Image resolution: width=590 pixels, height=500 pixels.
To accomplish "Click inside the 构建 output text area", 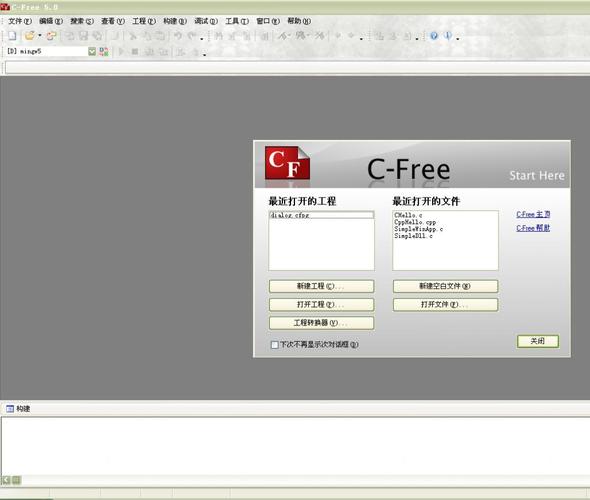I will [x=295, y=445].
